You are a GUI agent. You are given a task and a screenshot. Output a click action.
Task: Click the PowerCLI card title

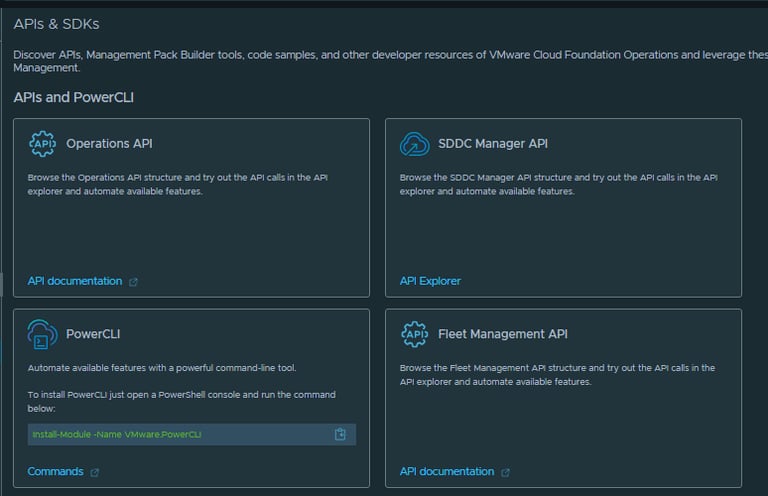coord(93,334)
